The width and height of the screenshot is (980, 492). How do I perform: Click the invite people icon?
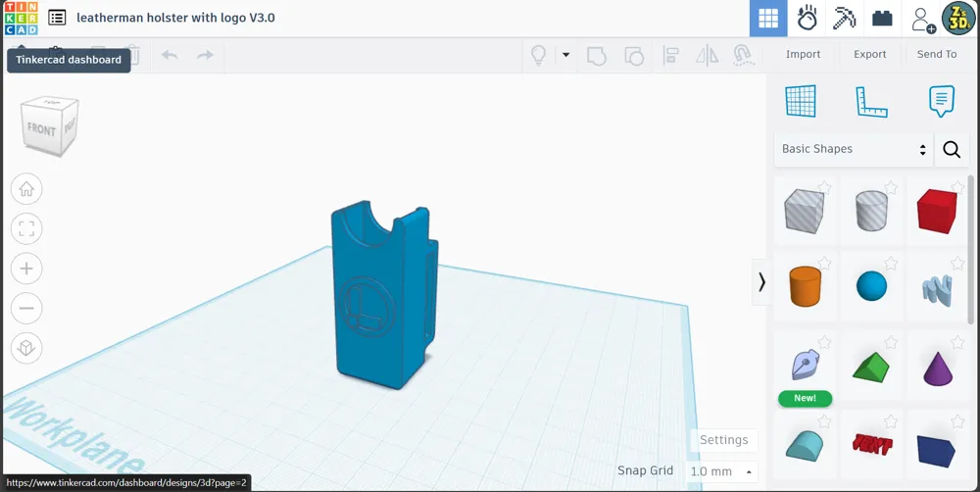coord(922,20)
